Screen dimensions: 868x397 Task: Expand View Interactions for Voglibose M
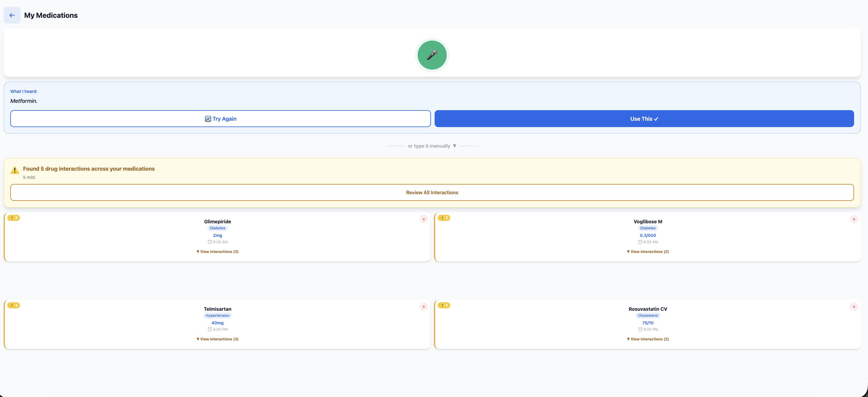647,252
